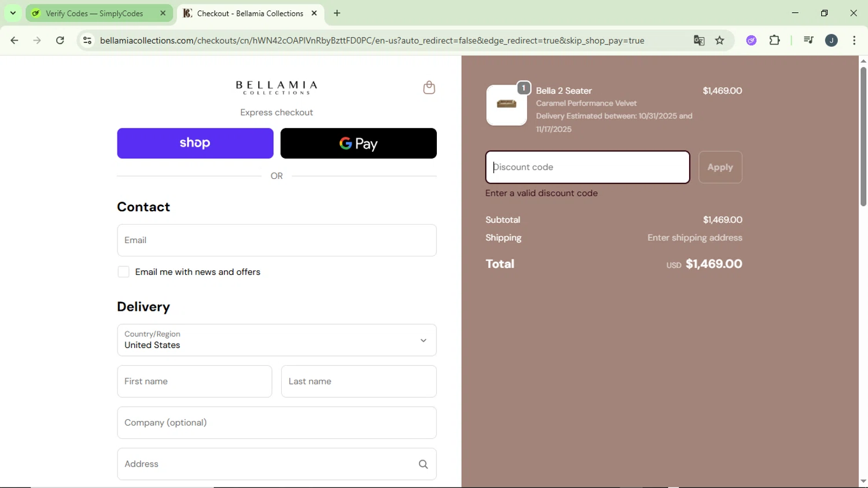Select the Checkout - Bellamia Collections tab
Image resolution: width=868 pixels, height=488 pixels.
tap(251, 13)
